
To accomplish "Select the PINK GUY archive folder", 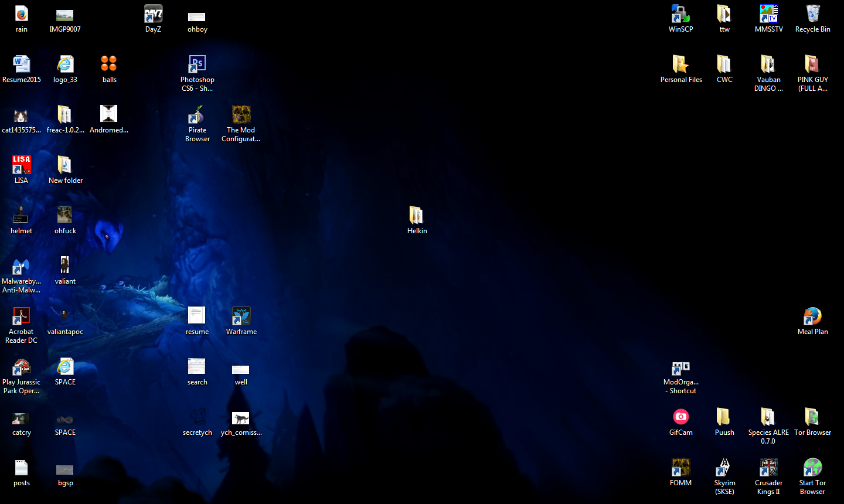I will (x=812, y=64).
